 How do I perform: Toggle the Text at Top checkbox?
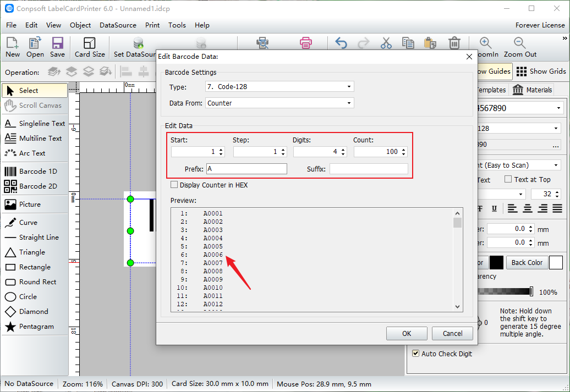[x=508, y=179]
